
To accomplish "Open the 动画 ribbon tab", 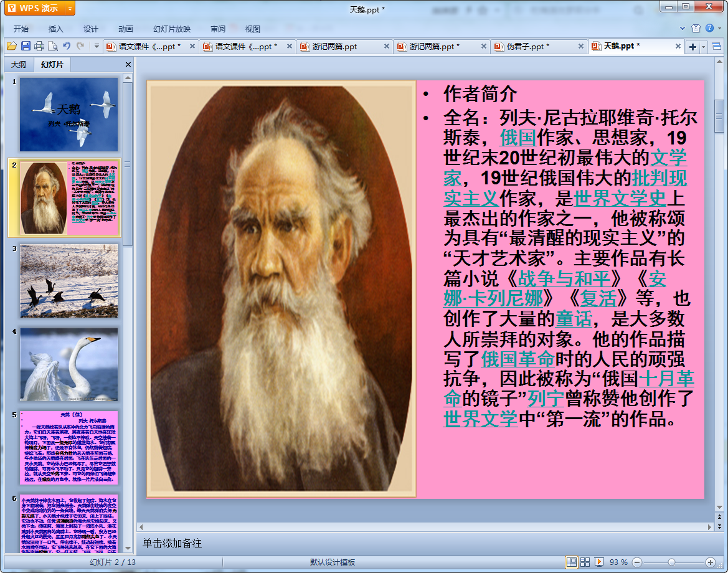I will (125, 29).
